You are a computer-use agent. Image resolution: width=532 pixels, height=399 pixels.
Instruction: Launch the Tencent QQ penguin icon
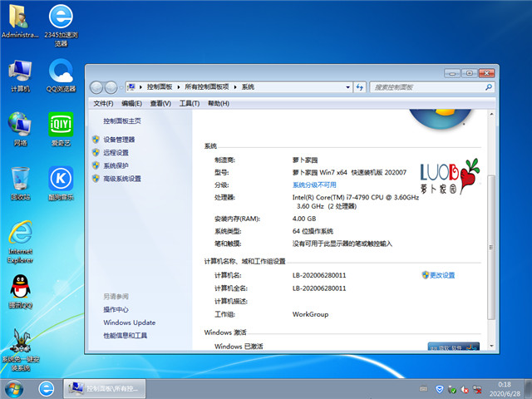(x=20, y=292)
